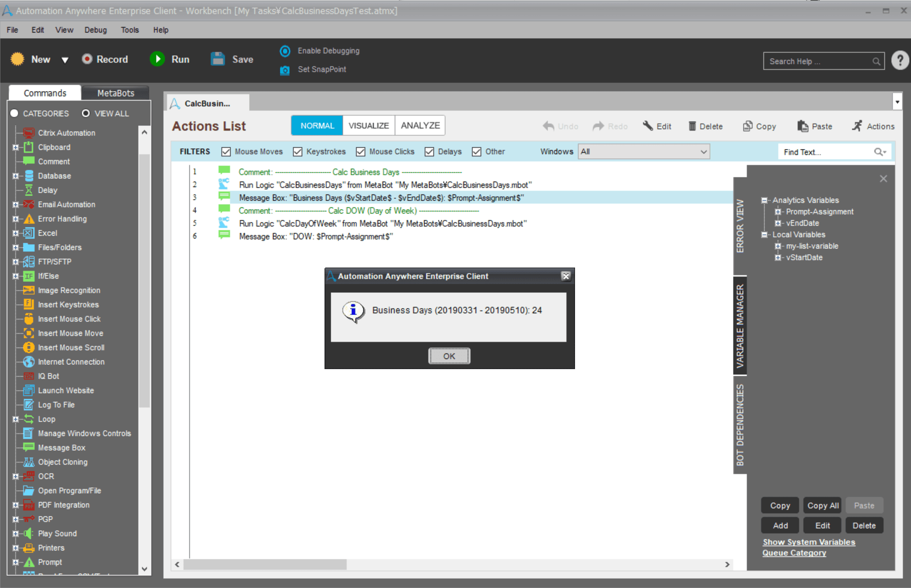Image resolution: width=911 pixels, height=588 pixels.
Task: Switch to the MetaBots tab
Action: (115, 93)
